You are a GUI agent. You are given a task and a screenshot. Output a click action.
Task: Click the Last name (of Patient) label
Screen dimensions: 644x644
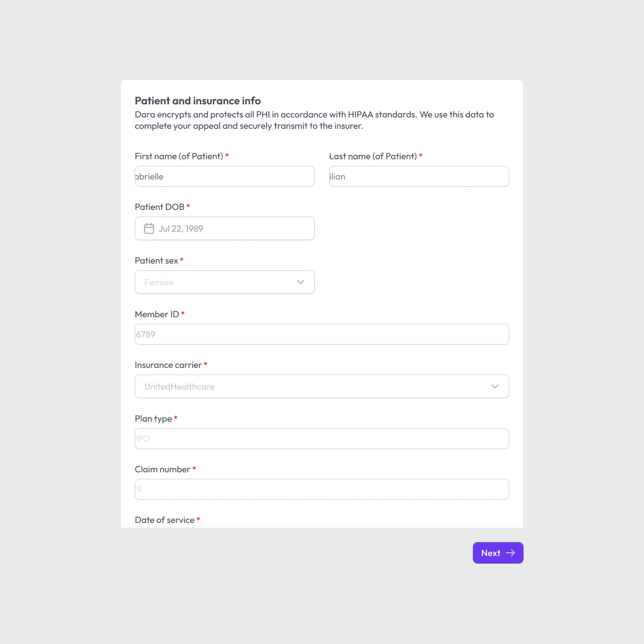coord(373,156)
